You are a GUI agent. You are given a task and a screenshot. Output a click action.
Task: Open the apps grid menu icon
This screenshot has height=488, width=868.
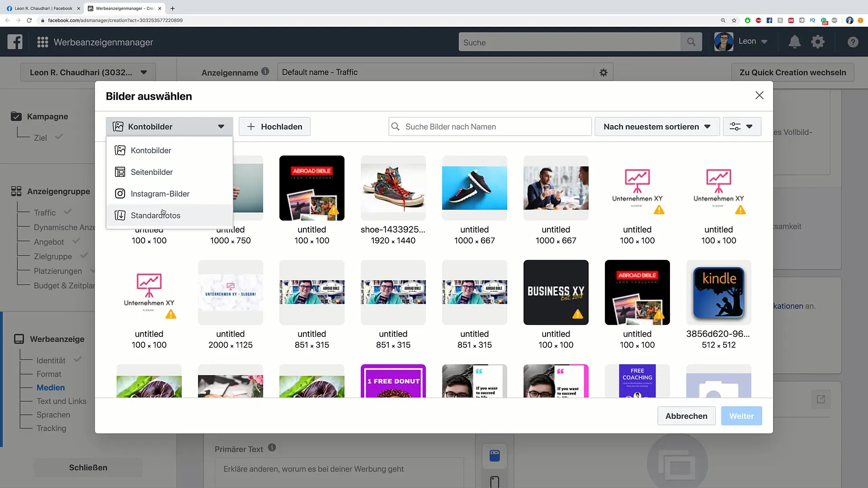point(42,42)
